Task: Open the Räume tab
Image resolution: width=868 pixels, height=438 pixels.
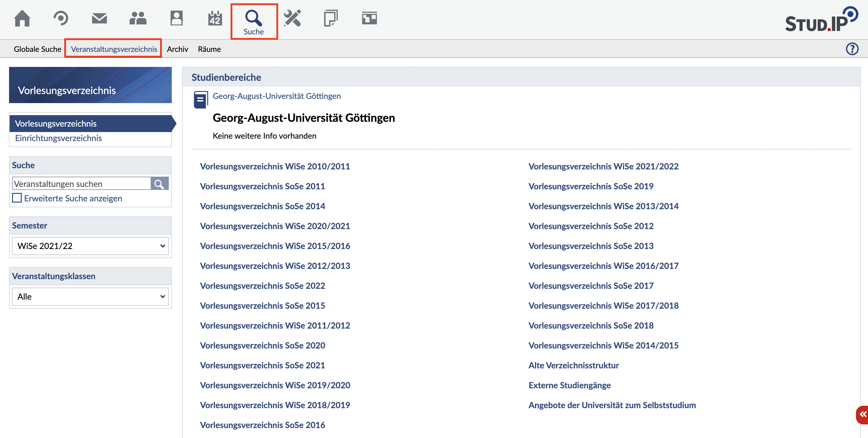Action: [209, 49]
